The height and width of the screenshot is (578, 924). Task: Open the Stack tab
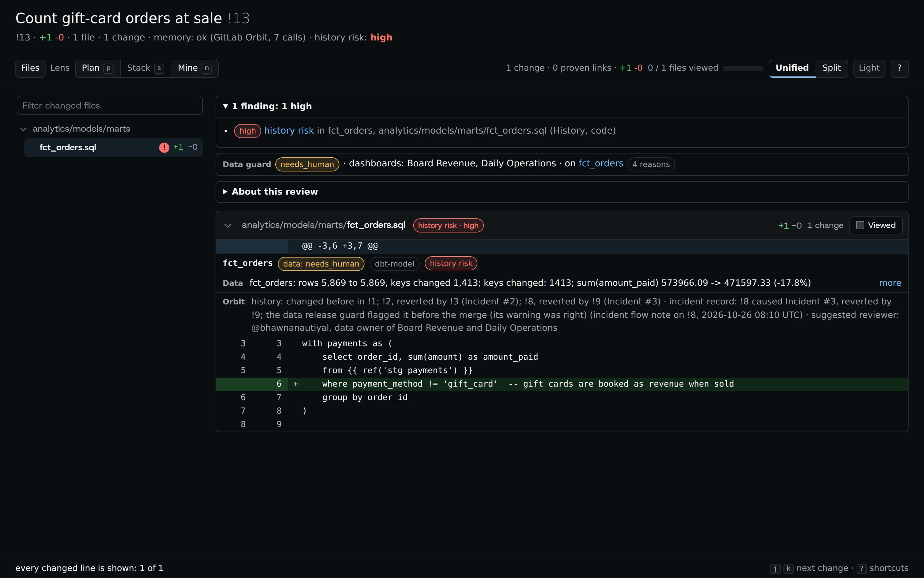(145, 68)
